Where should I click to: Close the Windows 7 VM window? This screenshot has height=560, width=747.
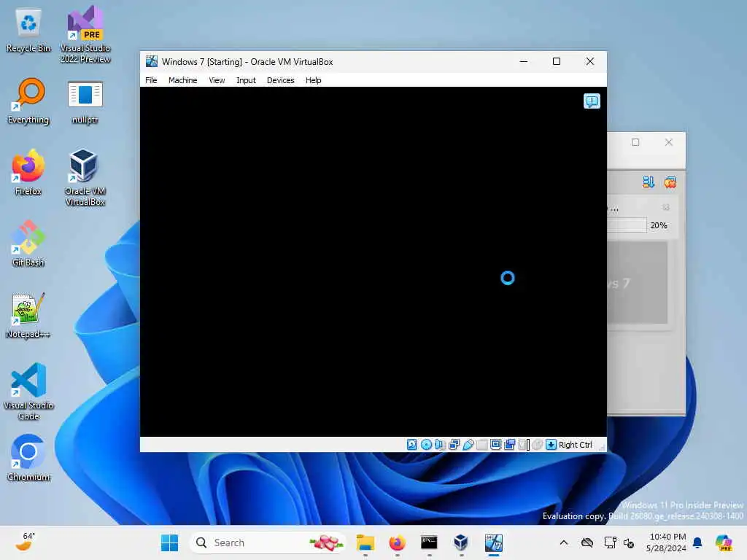click(x=589, y=61)
